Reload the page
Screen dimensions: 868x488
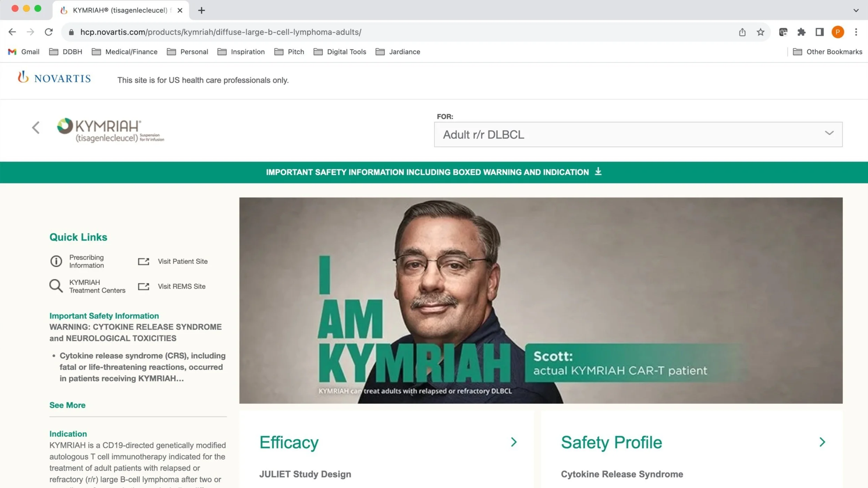tap(49, 32)
